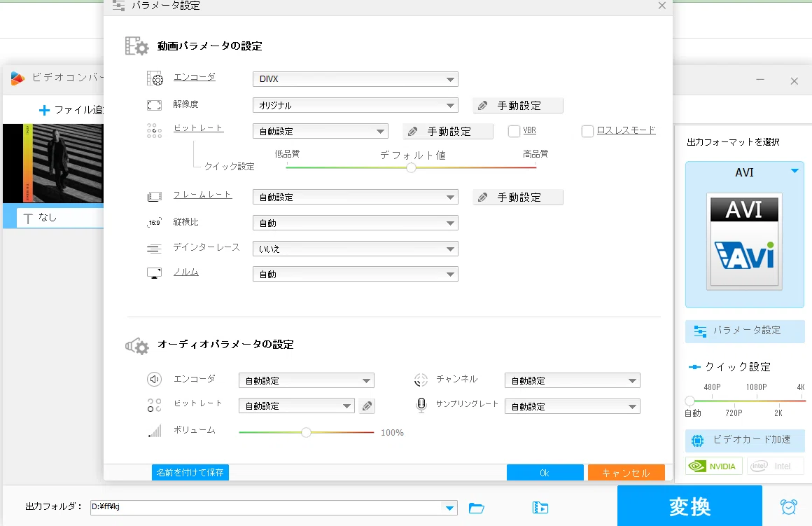Click the video file list icon beside the folder icon
Viewport: 812px width, 526px height.
tap(540, 508)
